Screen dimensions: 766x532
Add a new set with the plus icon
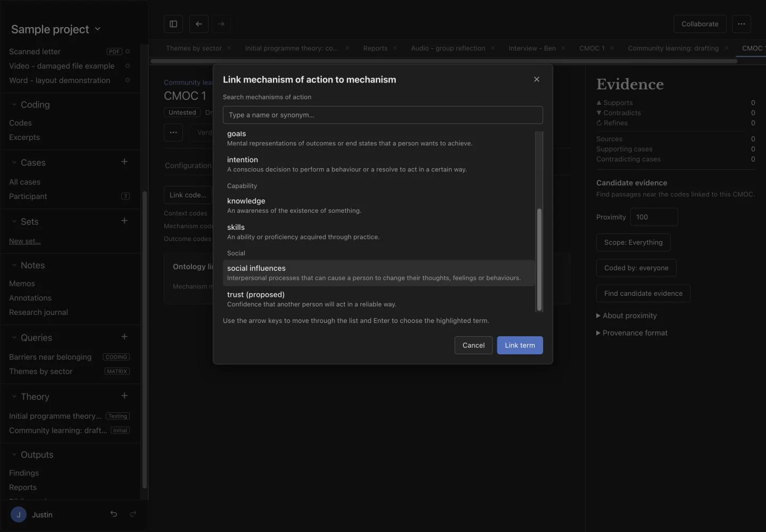124,221
